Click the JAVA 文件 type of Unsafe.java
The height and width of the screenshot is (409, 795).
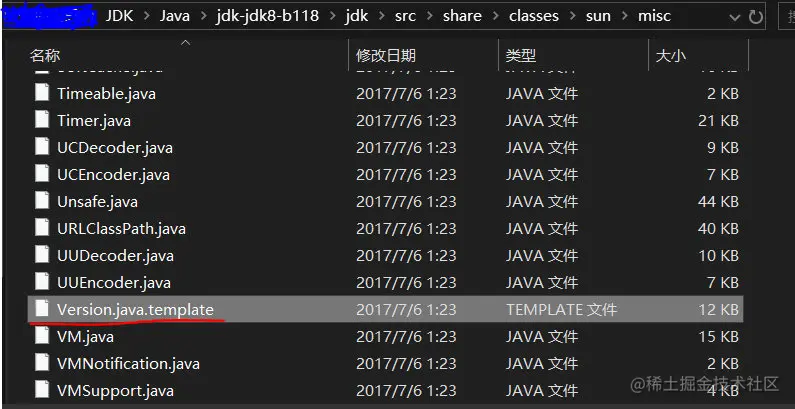[541, 202]
